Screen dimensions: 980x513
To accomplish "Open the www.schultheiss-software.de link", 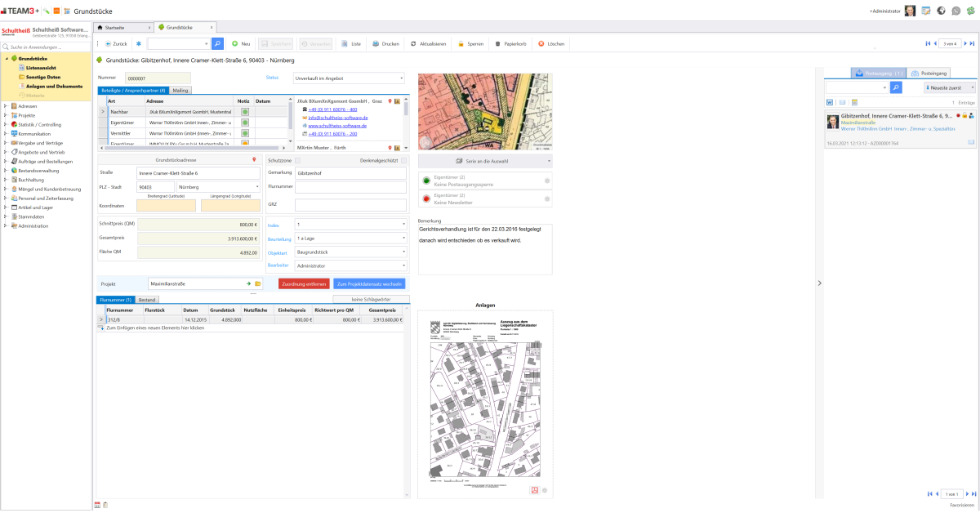I will (336, 126).
